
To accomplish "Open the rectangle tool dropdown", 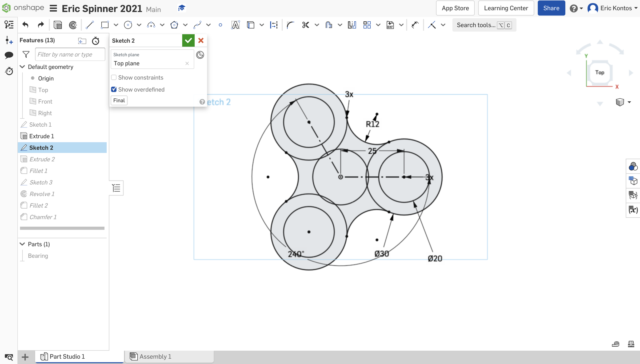I will (x=116, y=25).
